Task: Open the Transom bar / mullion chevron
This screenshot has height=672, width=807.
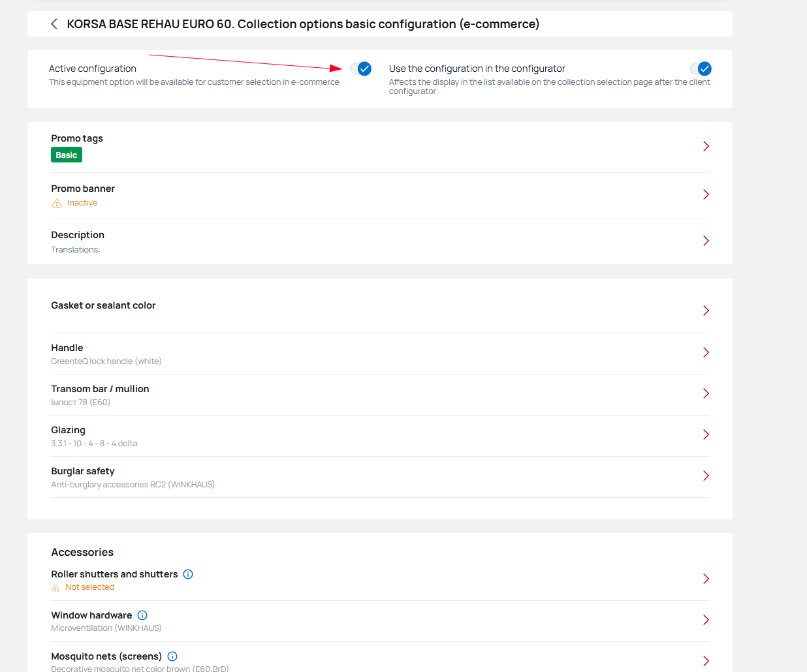Action: [706, 393]
